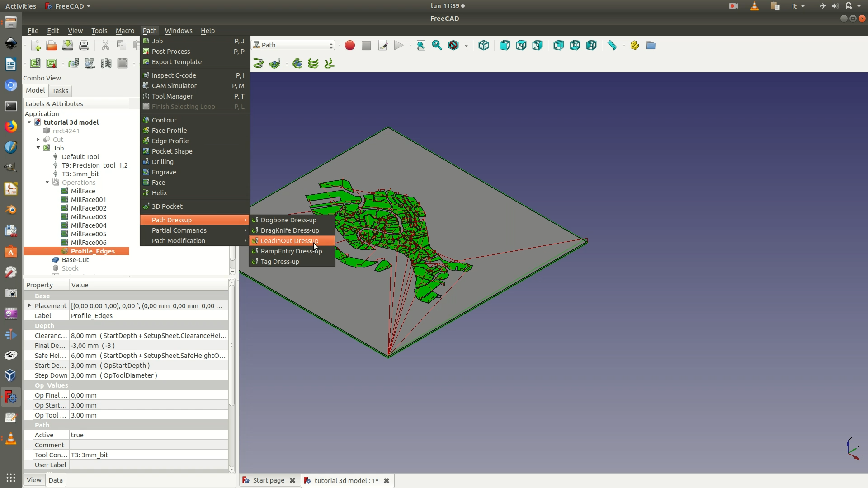Open the macros editor icon

point(382,45)
